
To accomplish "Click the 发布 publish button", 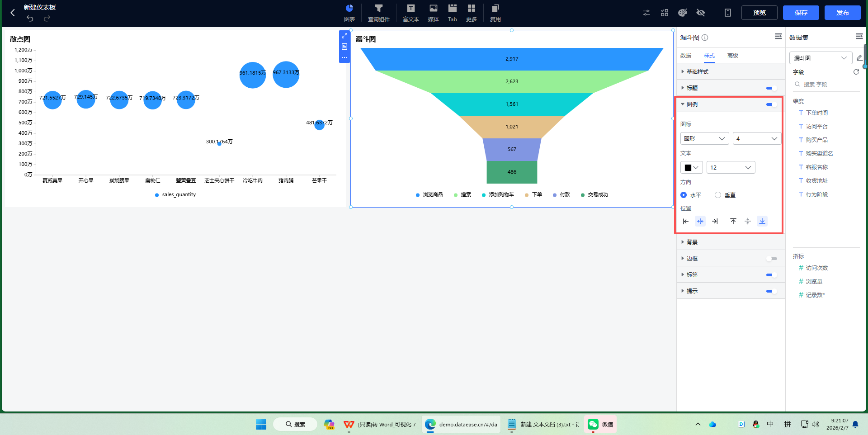I will click(x=843, y=13).
